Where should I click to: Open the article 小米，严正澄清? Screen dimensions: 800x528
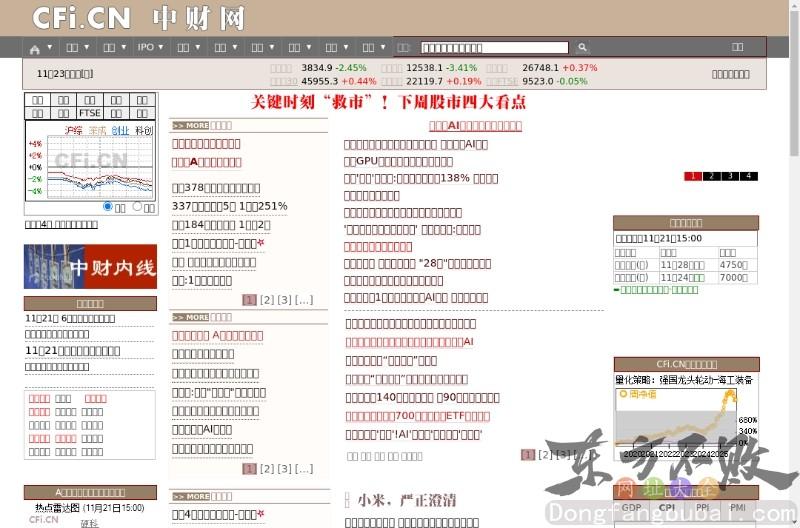[407, 500]
